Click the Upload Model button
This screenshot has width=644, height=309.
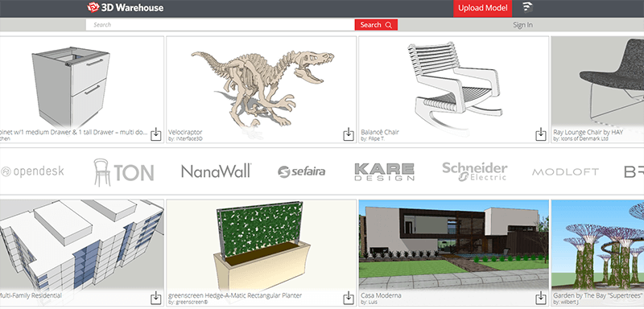point(482,8)
